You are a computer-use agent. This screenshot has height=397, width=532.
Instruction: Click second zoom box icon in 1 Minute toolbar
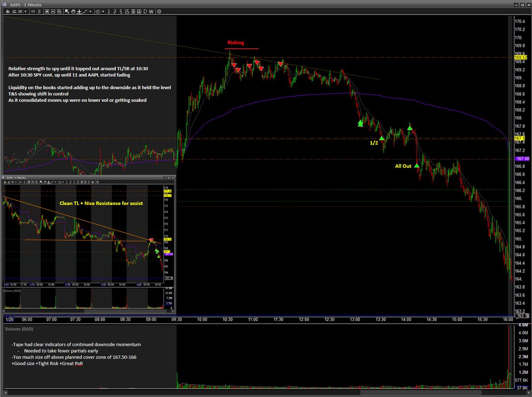[x=53, y=12]
